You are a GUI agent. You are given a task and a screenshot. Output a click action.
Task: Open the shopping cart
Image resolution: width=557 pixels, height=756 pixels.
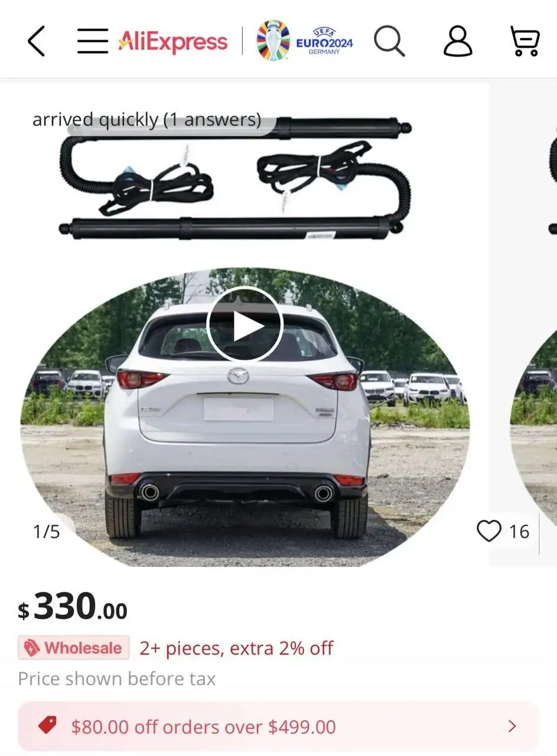tap(525, 41)
